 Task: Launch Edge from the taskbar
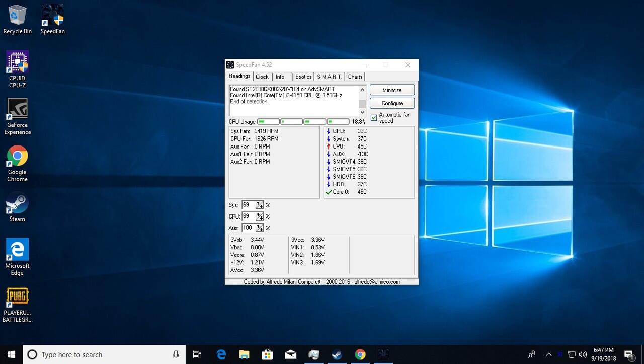221,354
